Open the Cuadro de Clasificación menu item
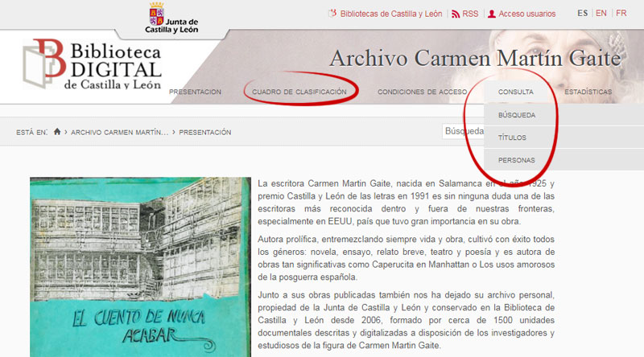Viewport: 644px width, 357px height. 299,92
